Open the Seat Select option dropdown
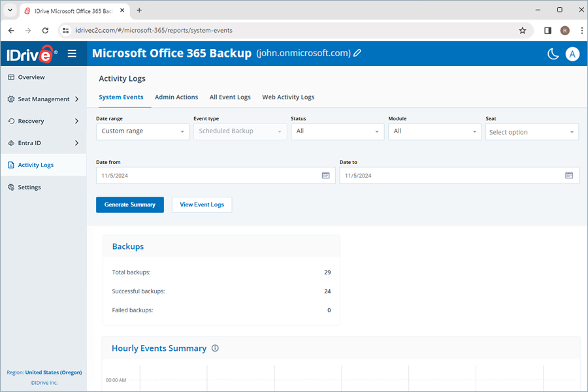Screen dimensions: 588x392 (532, 132)
